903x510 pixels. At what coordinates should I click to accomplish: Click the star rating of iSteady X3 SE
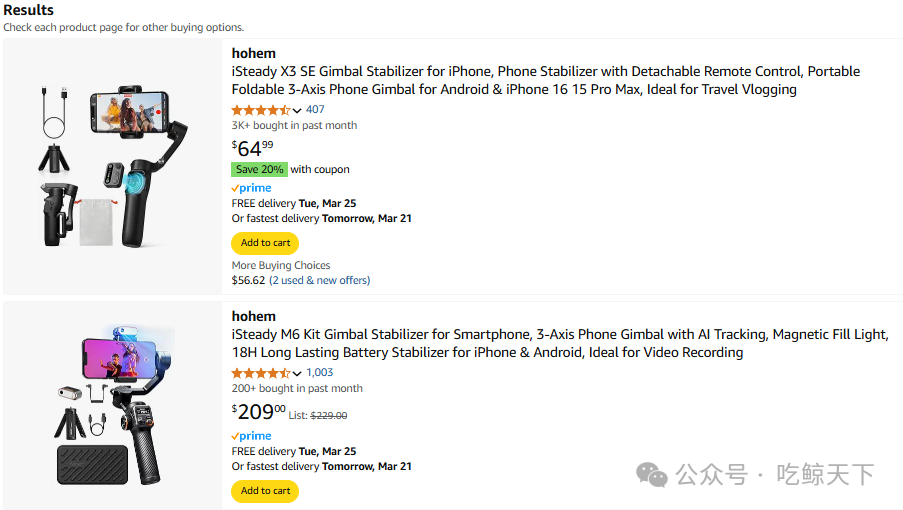[261, 110]
